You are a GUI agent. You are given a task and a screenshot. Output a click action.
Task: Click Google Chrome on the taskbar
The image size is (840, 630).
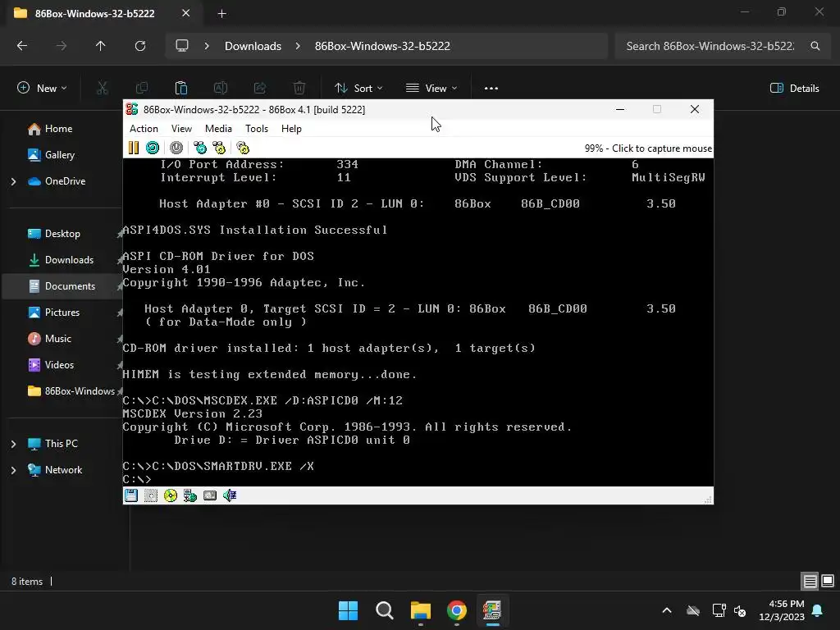coord(456,610)
